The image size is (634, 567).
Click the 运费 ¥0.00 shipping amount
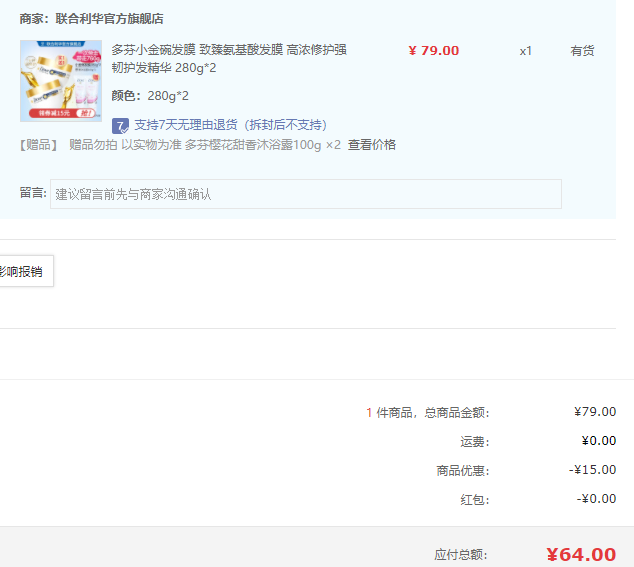[x=598, y=441]
